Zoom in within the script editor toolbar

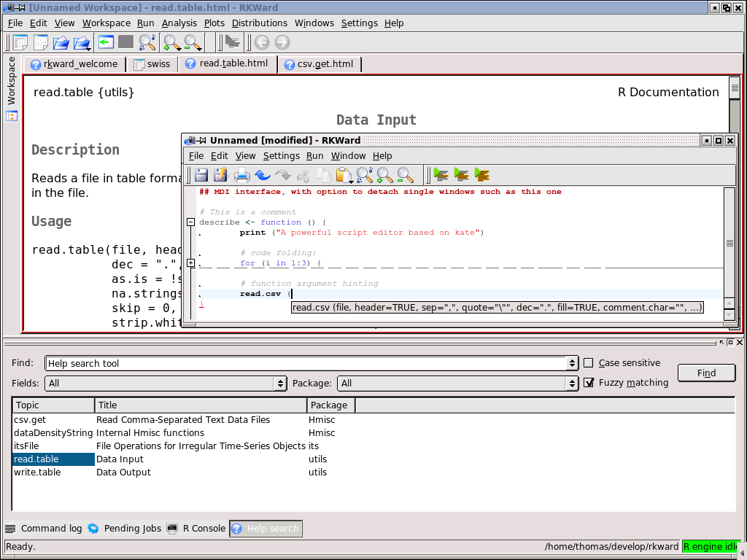click(x=384, y=175)
